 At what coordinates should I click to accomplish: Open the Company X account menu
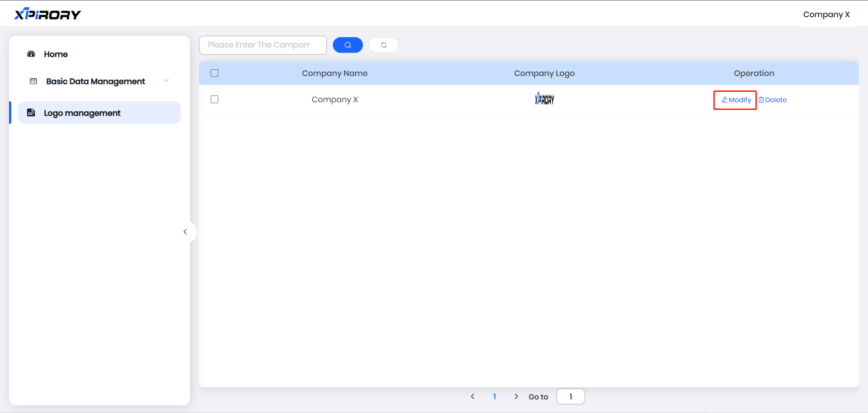(x=826, y=14)
